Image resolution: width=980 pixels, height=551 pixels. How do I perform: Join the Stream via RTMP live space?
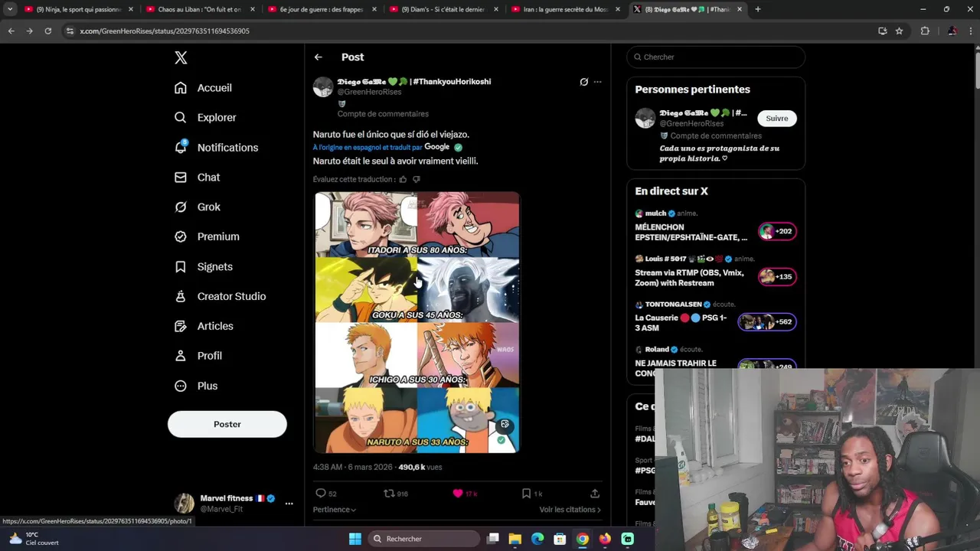pyautogui.click(x=689, y=278)
